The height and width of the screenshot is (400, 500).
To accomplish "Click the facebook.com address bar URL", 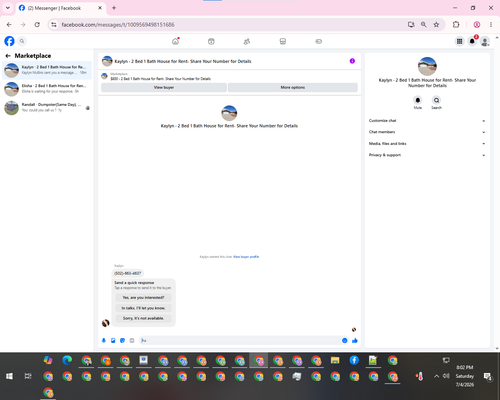I will tap(118, 25).
